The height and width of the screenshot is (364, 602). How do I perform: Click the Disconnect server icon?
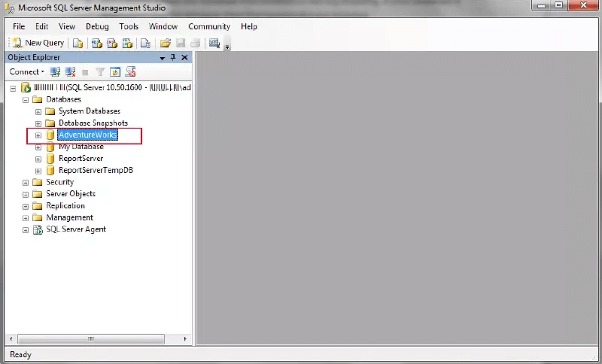click(x=70, y=71)
